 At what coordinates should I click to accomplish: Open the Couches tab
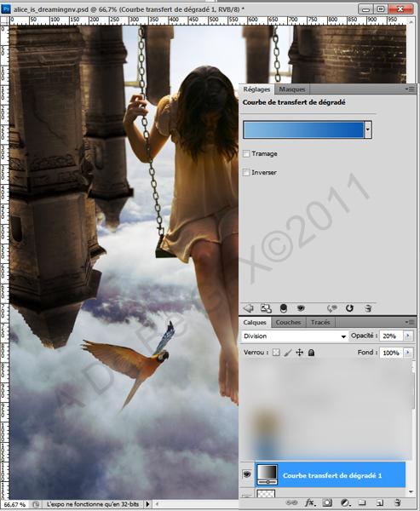click(x=288, y=322)
